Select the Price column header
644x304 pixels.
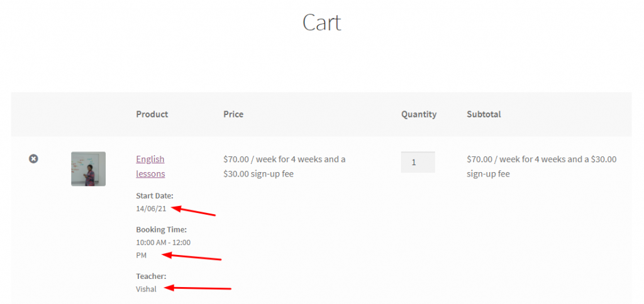[233, 114]
